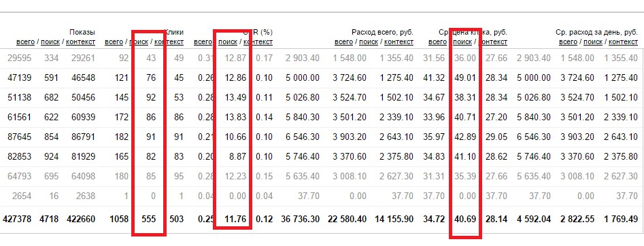644x246 pixels.
Task: Sort by 'всего' link under Расход всего, руб.
Action: (x=344, y=42)
